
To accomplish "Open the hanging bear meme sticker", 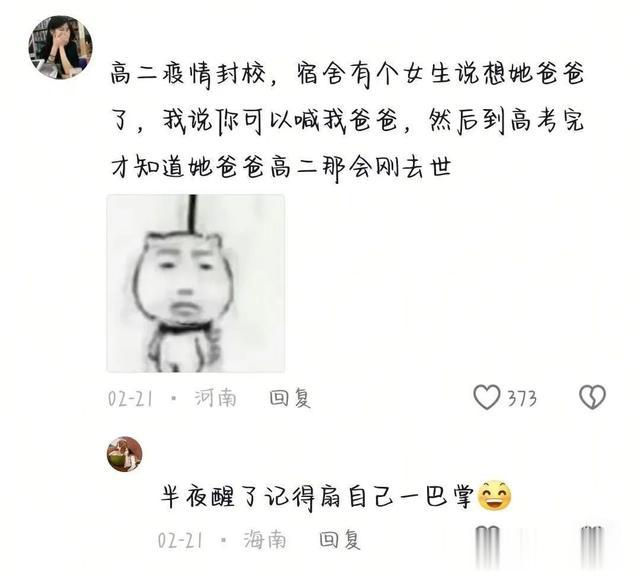I will point(196,283).
